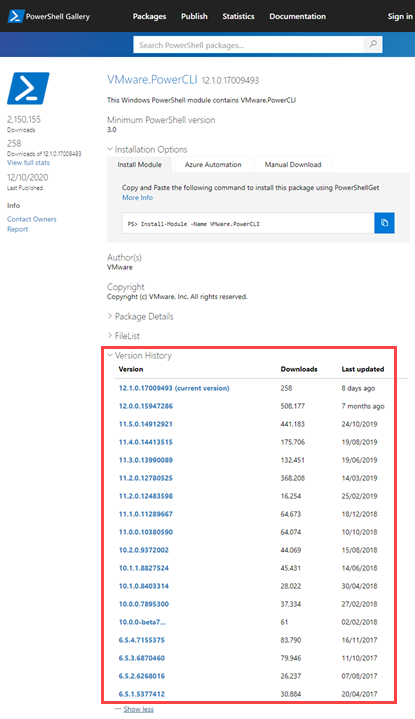Click Sign in
This screenshot has height=719, width=415.
400,16
